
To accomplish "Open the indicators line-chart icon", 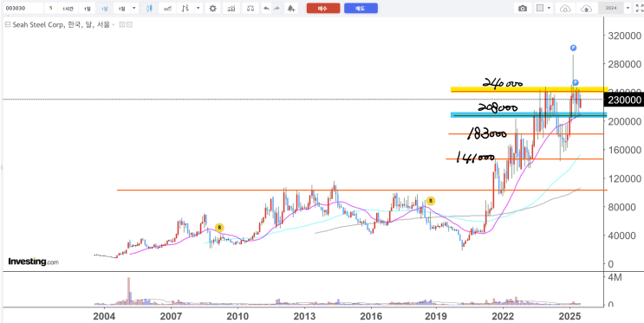I will pyautogui.click(x=167, y=8).
